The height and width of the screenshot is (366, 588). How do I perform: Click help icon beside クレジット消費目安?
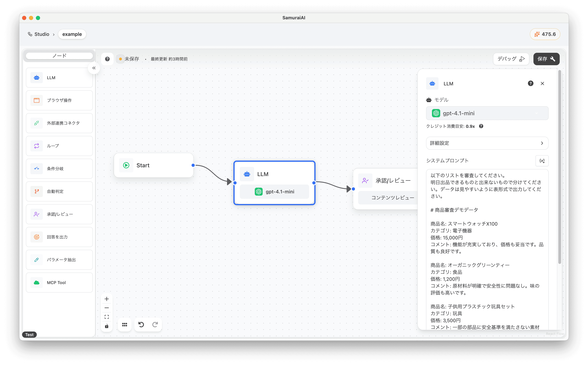tap(481, 126)
